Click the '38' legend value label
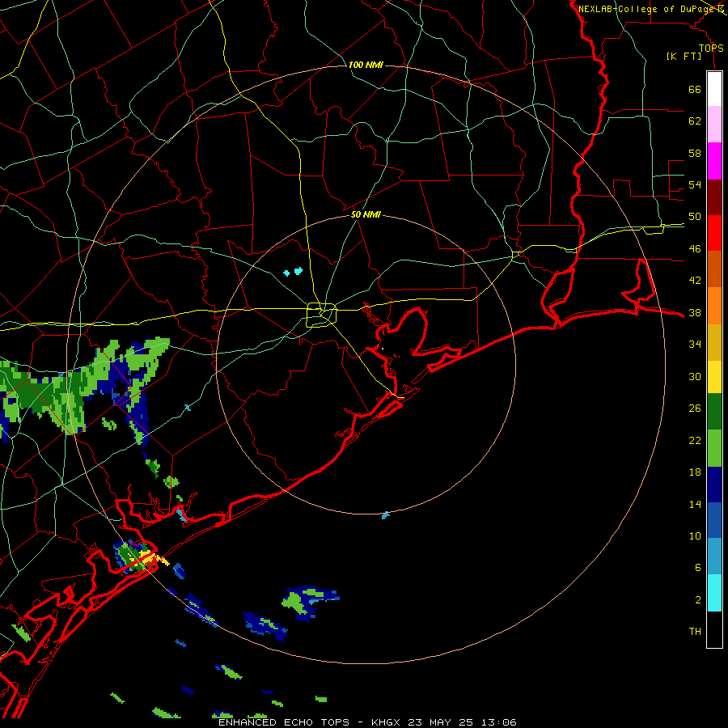This screenshot has width=728, height=728. click(x=695, y=312)
